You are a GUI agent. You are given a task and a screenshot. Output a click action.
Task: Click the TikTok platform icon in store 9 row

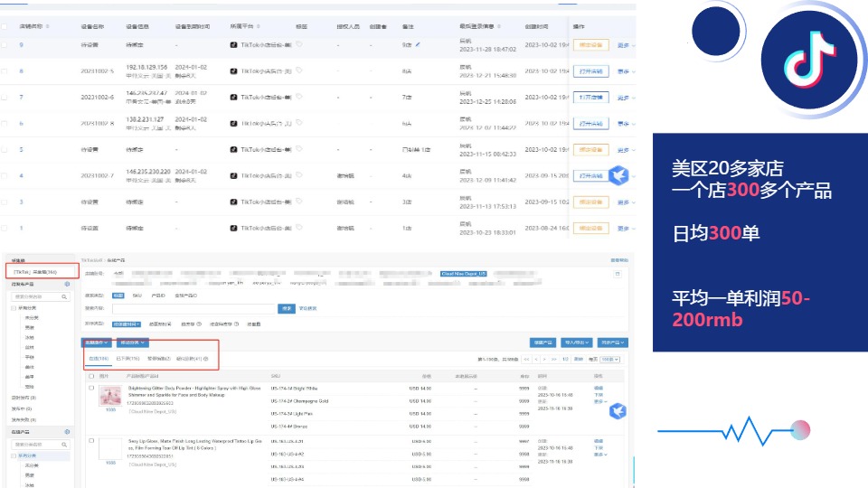233,45
